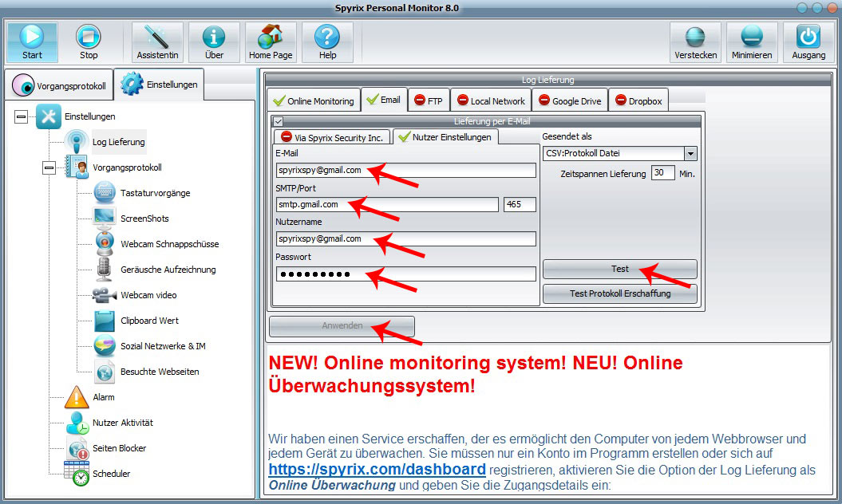The width and height of the screenshot is (842, 504).
Task: Switch to the Dropbox tab
Action: click(x=638, y=100)
